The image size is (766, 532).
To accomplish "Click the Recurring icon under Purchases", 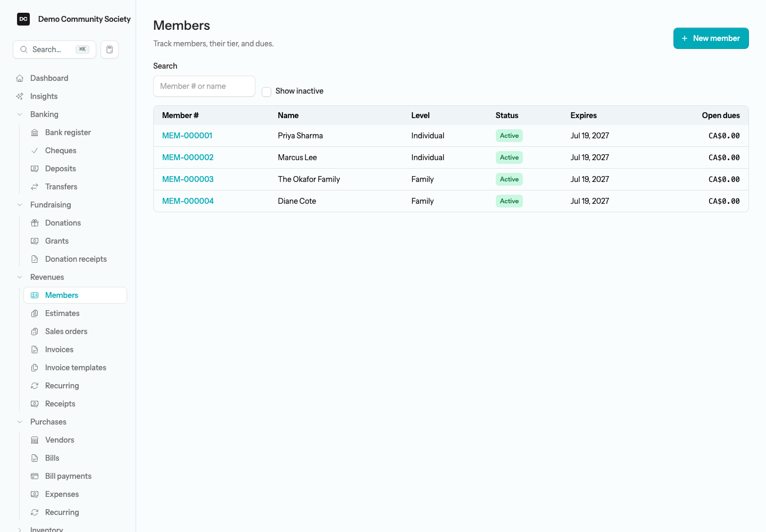I will coord(35,512).
